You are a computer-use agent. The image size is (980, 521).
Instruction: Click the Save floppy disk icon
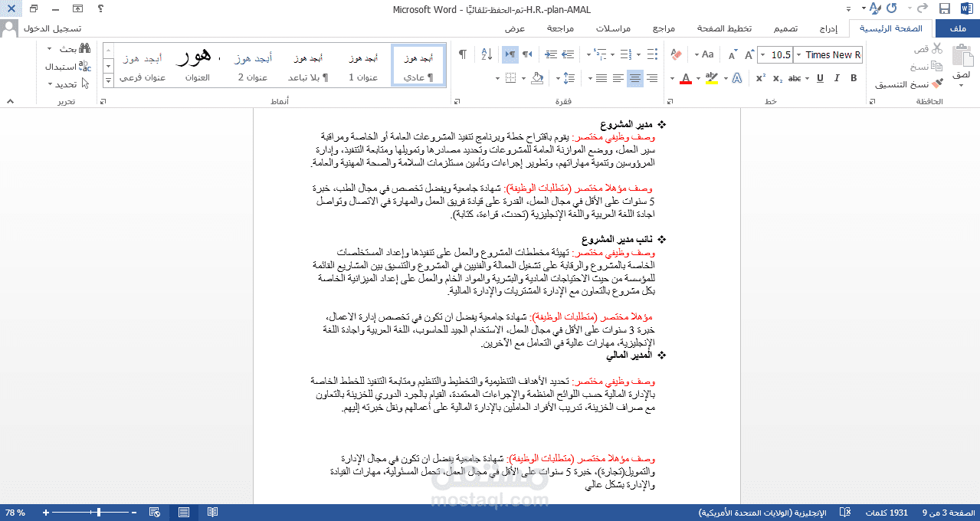pyautogui.click(x=944, y=9)
